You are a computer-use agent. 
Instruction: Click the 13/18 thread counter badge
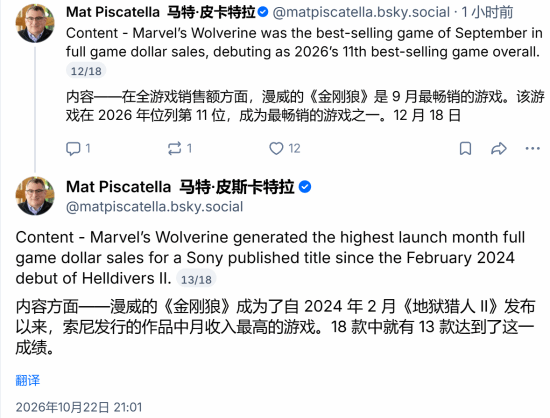click(x=196, y=279)
